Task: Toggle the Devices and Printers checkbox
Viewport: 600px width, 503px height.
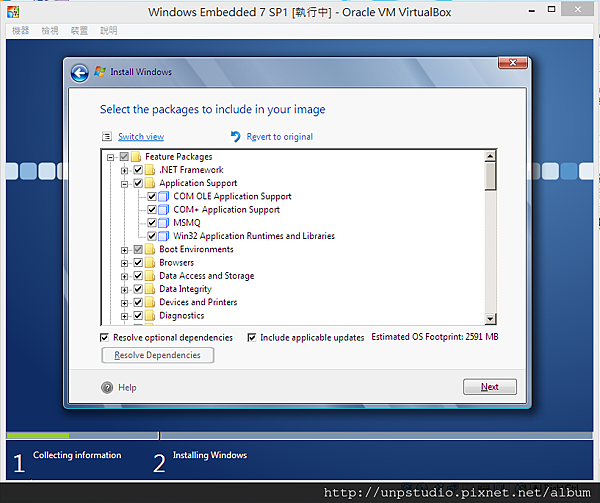Action: point(138,303)
